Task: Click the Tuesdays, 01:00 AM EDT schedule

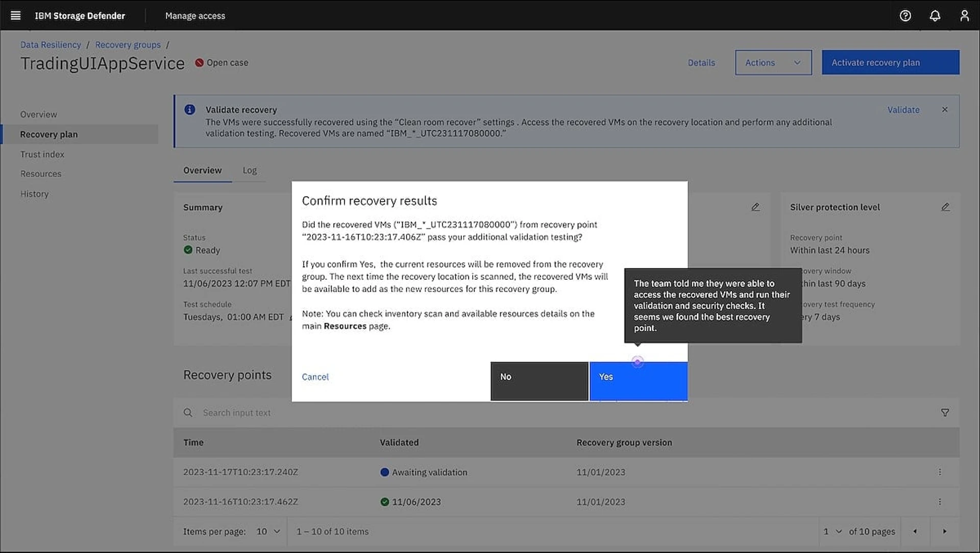Action: click(233, 317)
